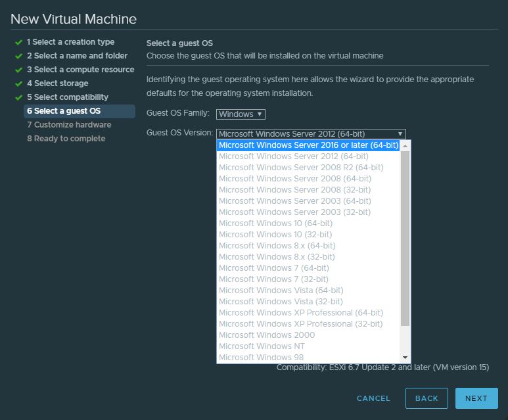This screenshot has width=508, height=420.
Task: Choose Microsoft Windows Server 2003 (32-bit)
Action: (308, 212)
